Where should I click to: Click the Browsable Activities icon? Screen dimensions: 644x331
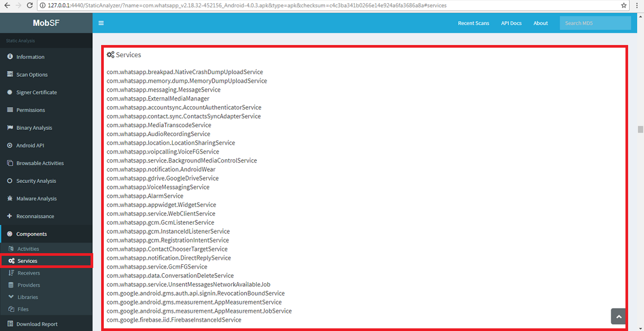pyautogui.click(x=10, y=163)
